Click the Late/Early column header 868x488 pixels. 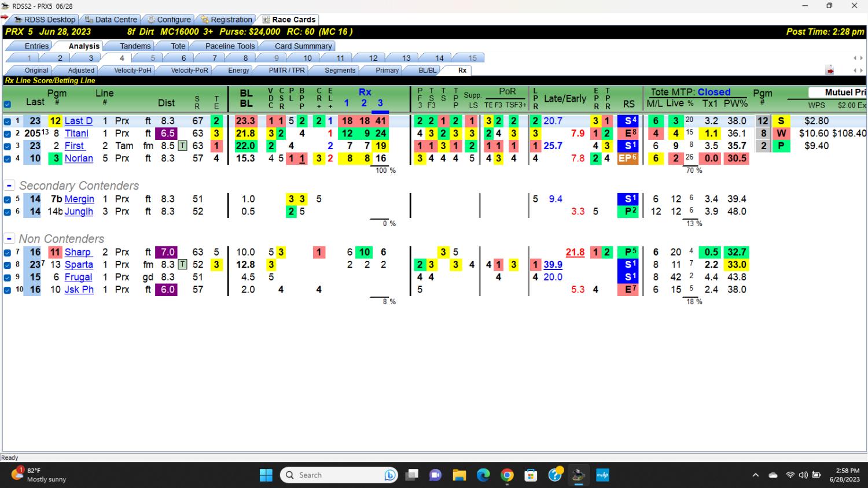click(565, 98)
